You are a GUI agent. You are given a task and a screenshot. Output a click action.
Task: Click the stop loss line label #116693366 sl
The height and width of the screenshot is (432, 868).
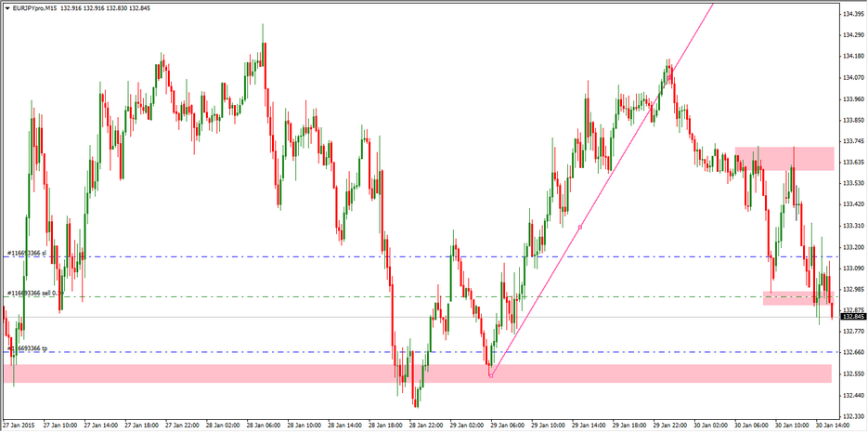27,253
